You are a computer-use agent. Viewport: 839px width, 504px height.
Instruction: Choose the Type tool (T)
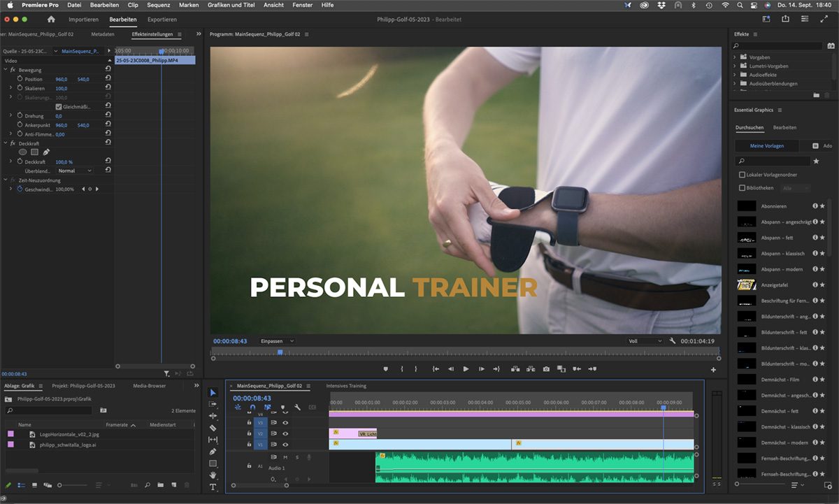pyautogui.click(x=213, y=487)
